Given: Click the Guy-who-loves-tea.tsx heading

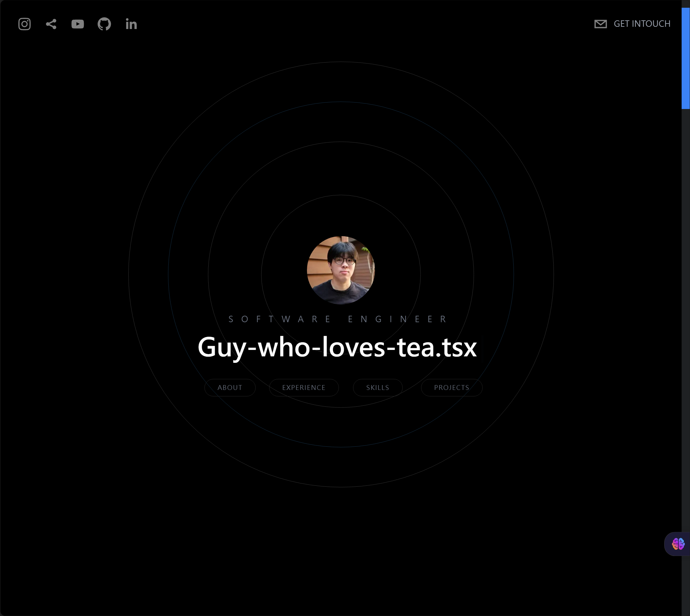Looking at the screenshot, I should (337, 347).
